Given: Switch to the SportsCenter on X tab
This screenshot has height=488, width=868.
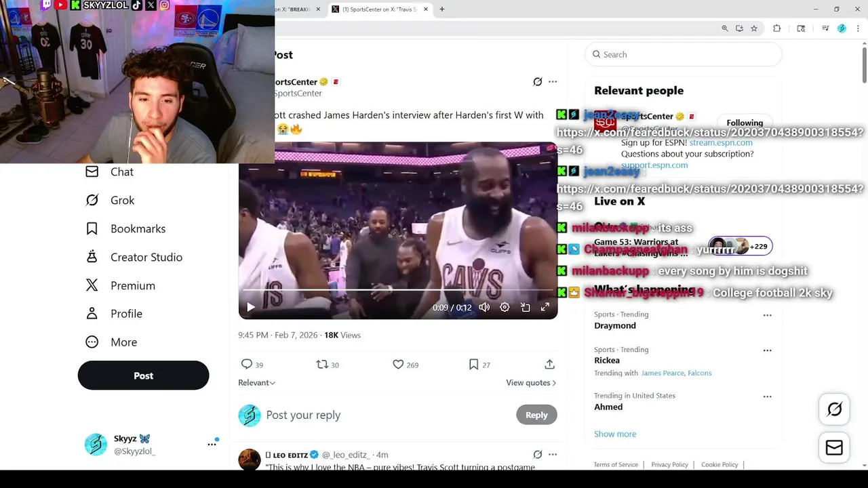Looking at the screenshot, I should 378,9.
